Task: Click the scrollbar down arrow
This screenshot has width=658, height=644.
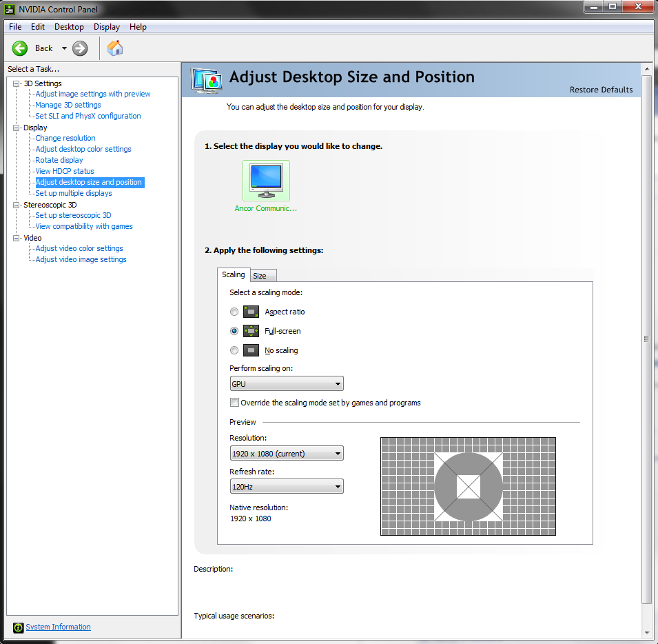Action: click(647, 633)
